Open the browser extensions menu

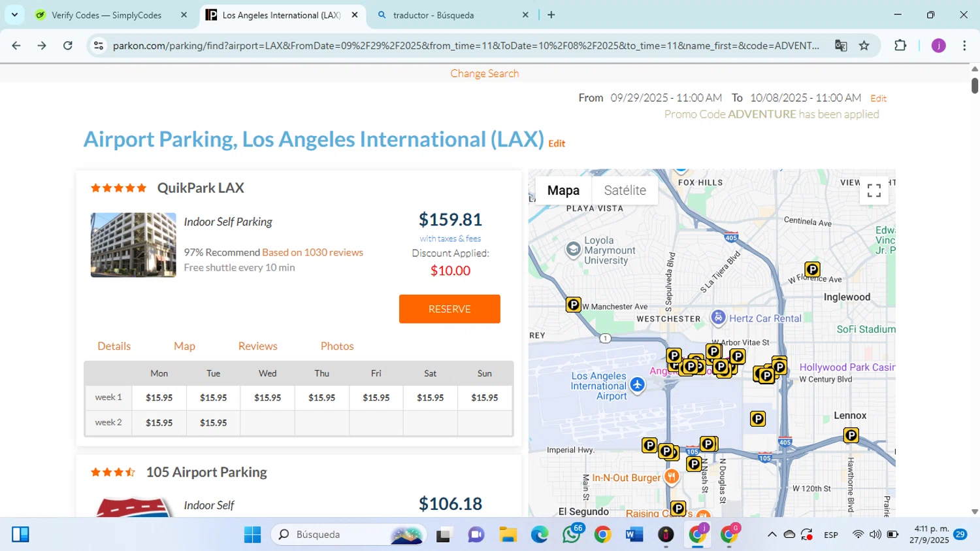point(900,46)
